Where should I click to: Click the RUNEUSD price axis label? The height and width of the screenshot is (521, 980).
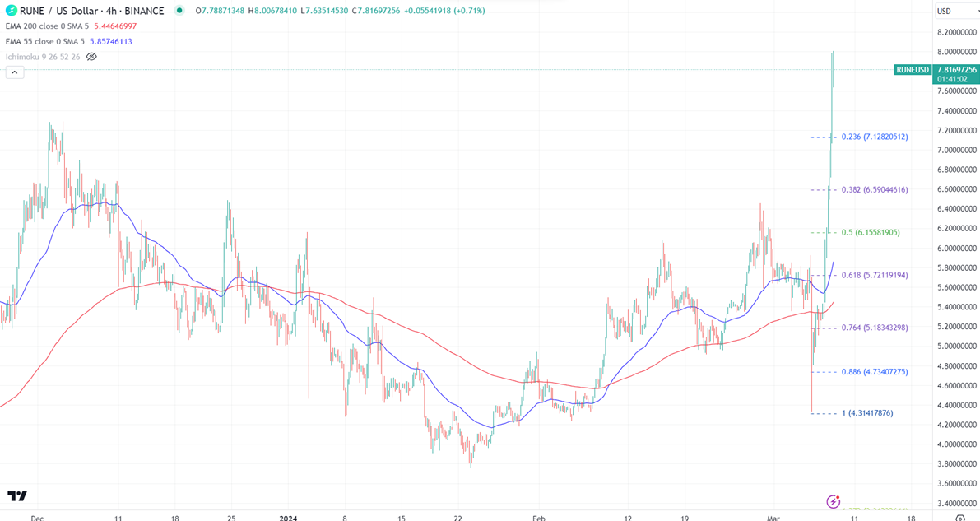pyautogui.click(x=913, y=70)
